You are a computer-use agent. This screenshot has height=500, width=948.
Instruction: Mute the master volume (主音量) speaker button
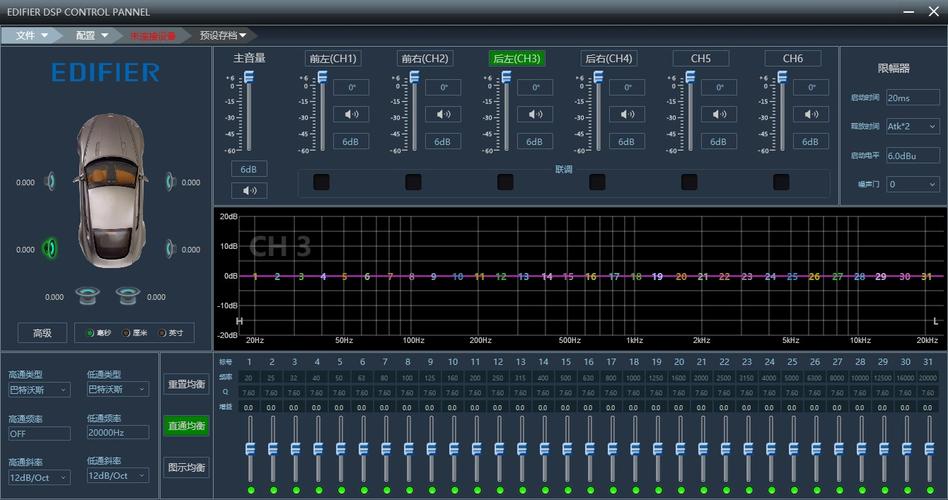click(249, 190)
